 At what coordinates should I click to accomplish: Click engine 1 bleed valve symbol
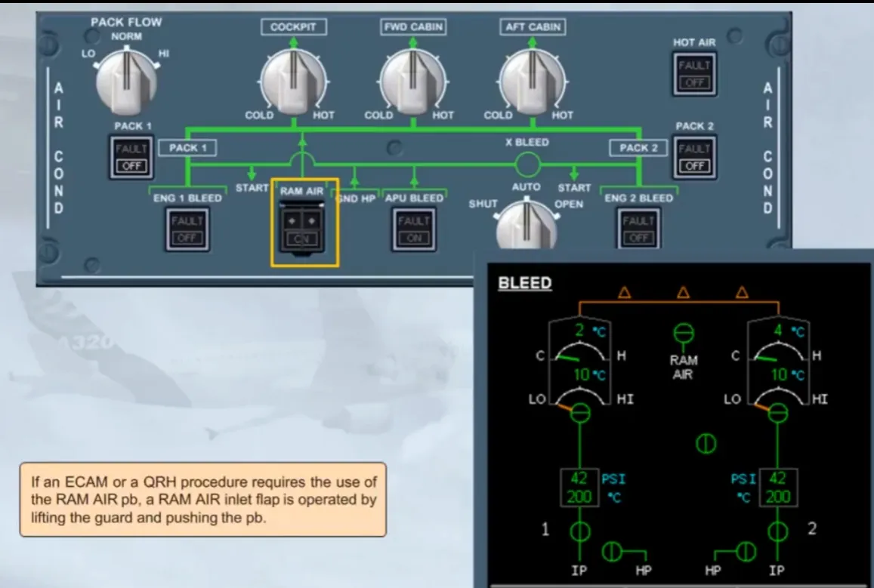(579, 531)
